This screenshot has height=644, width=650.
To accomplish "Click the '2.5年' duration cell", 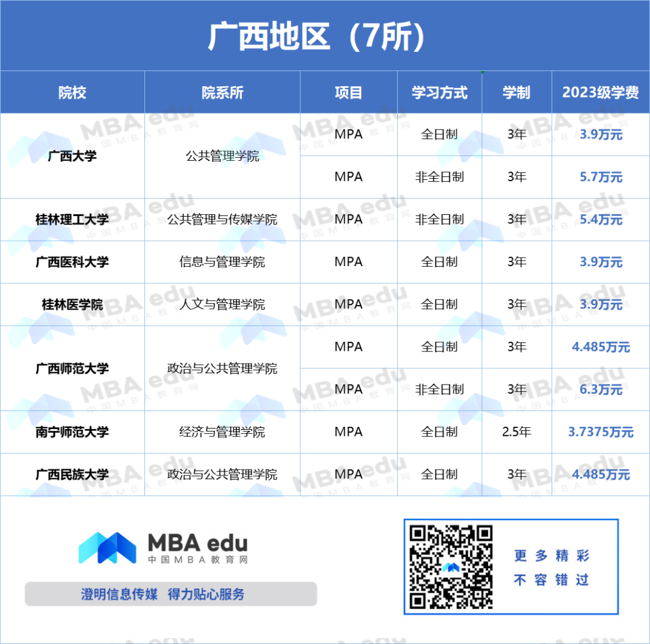I will coord(516,432).
